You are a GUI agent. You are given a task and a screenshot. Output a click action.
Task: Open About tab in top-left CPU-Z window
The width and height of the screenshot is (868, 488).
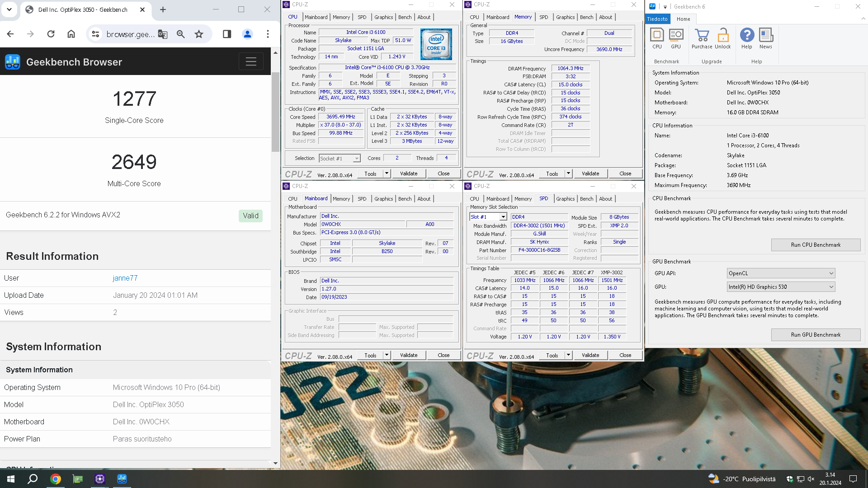pos(424,17)
